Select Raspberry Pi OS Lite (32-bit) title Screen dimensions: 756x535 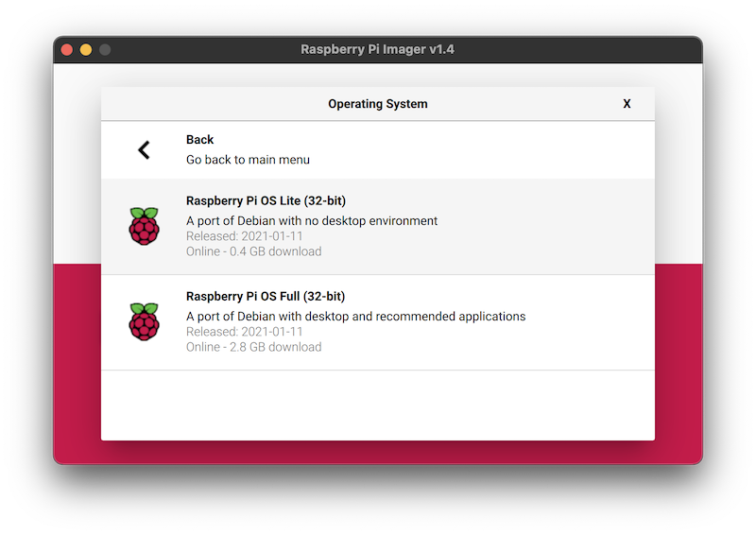[266, 200]
